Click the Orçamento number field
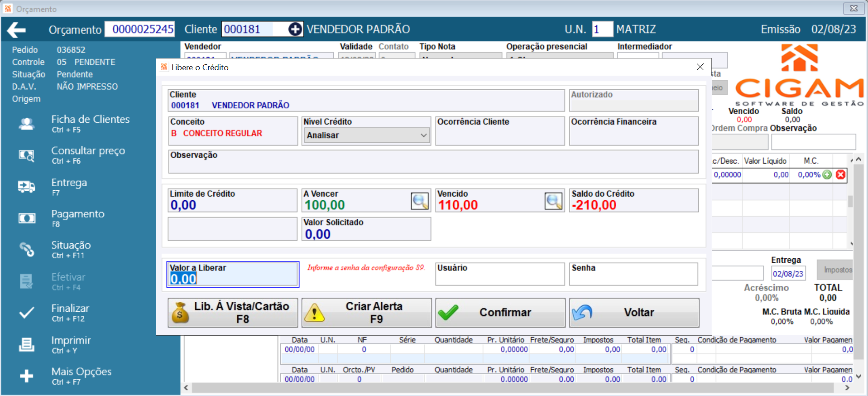 tap(140, 29)
